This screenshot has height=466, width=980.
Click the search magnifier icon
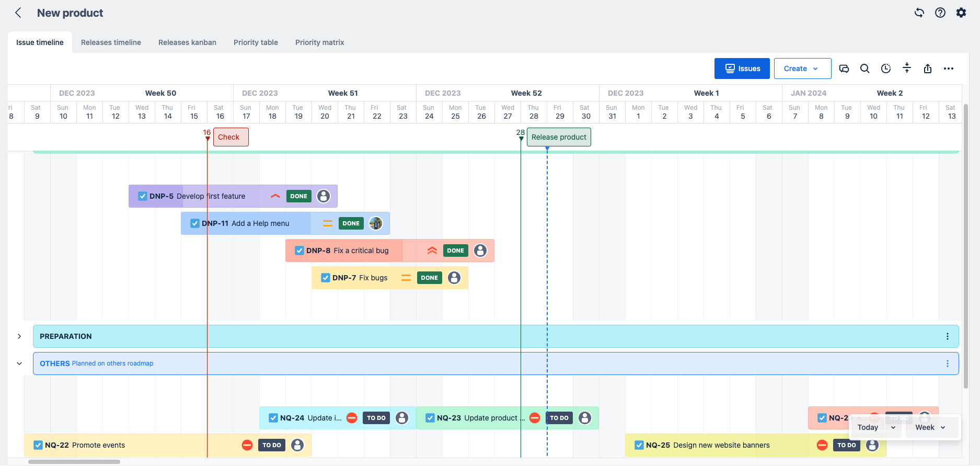[x=864, y=69]
